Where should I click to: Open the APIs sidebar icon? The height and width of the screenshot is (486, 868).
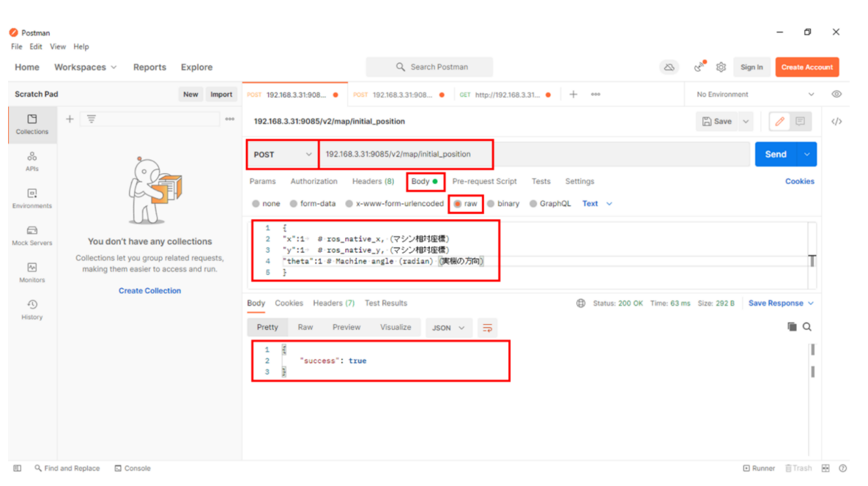pyautogui.click(x=32, y=161)
